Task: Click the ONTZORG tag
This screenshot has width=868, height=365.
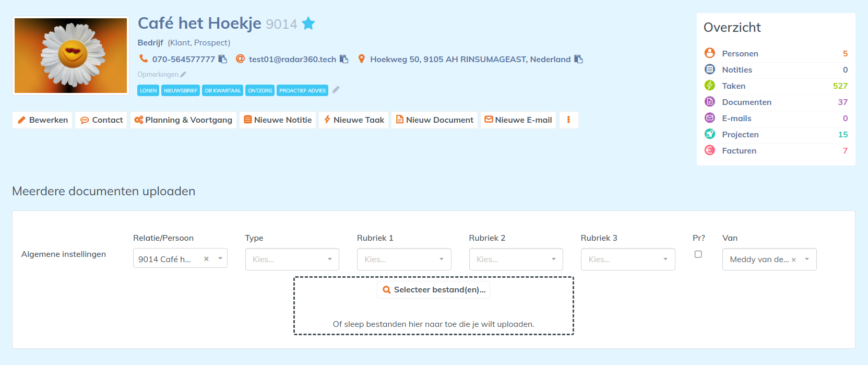Action: tap(260, 90)
